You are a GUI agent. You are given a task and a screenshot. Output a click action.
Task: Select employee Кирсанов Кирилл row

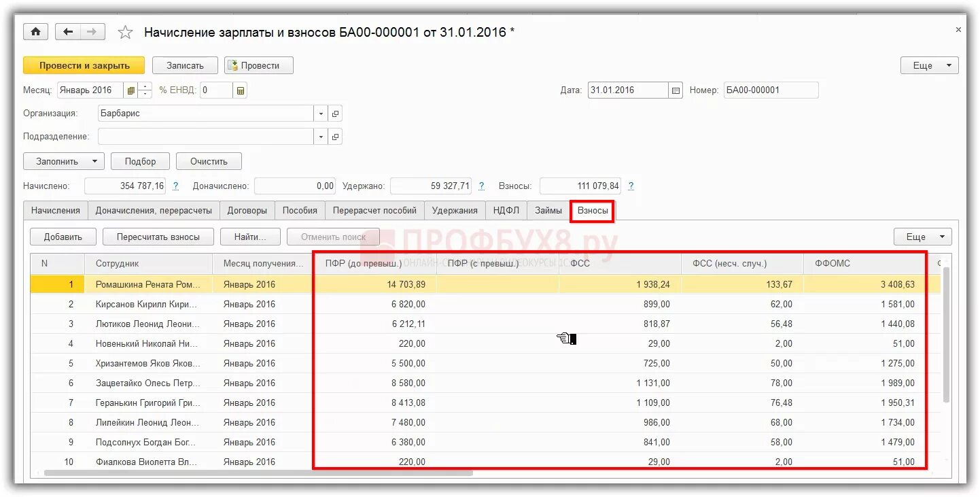coord(485,304)
